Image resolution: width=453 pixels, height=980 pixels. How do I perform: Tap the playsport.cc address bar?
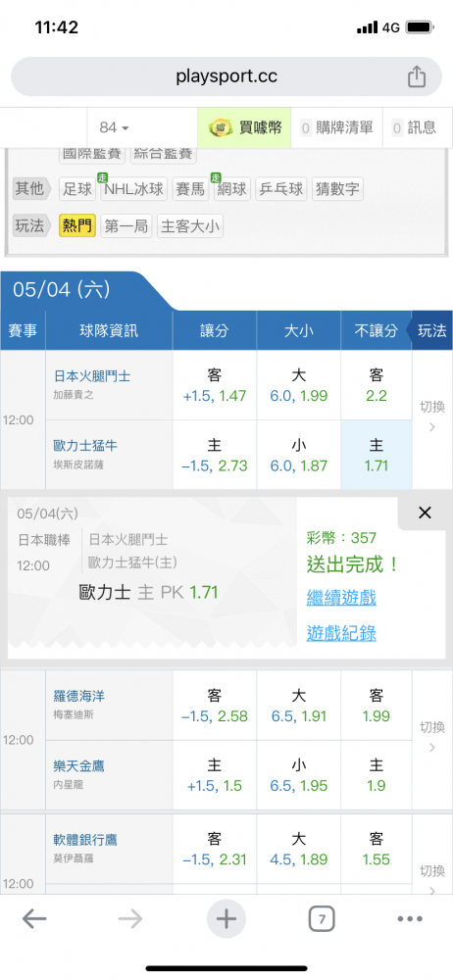click(226, 76)
